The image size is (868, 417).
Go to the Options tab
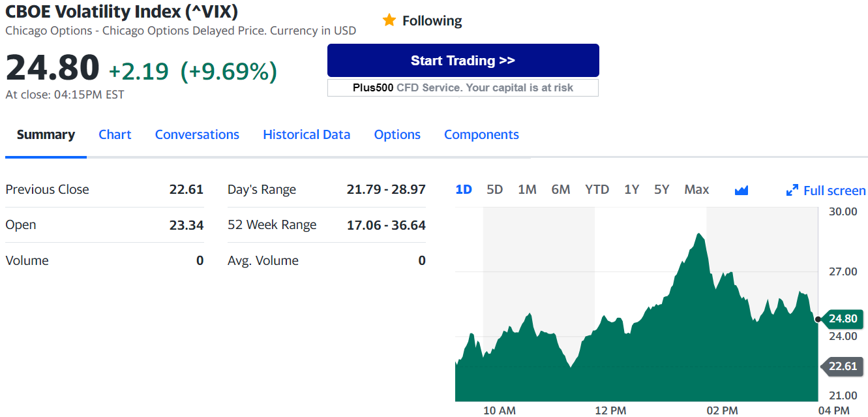tap(397, 134)
